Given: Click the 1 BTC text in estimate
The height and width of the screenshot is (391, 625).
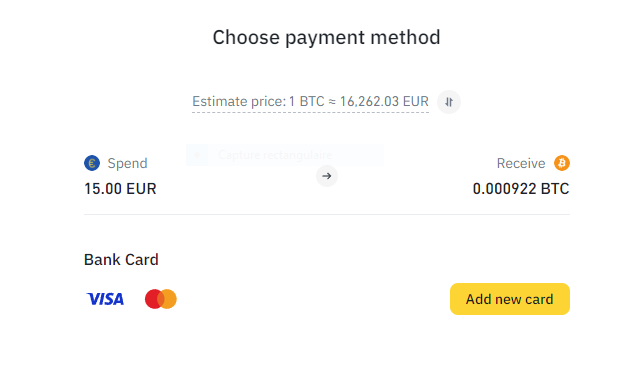Looking at the screenshot, I should coord(307,102).
